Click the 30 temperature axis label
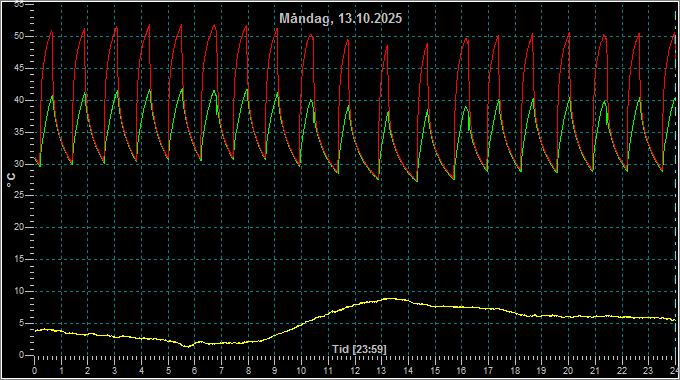Image resolution: width=680 pixels, height=380 pixels. [19, 164]
